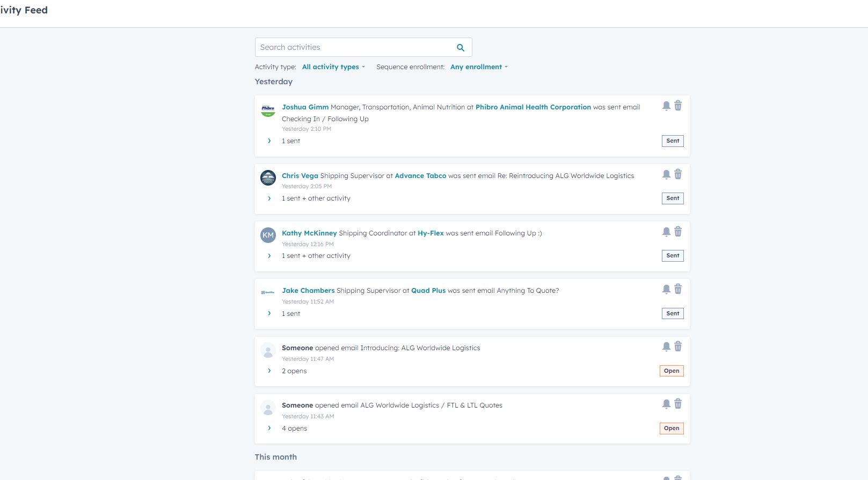
Task: Click trash icon on Introducing: ALG Worldwide Logistics activity
Action: coord(678,346)
